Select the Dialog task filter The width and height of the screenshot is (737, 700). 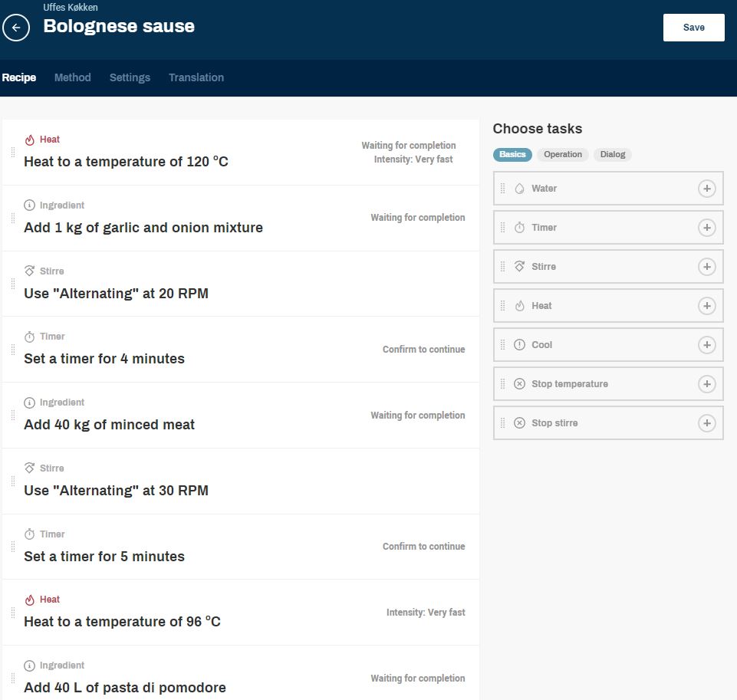[x=612, y=154]
